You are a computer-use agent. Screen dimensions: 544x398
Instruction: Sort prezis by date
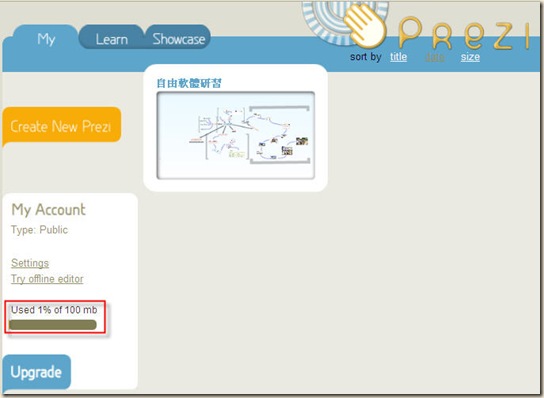tap(435, 57)
